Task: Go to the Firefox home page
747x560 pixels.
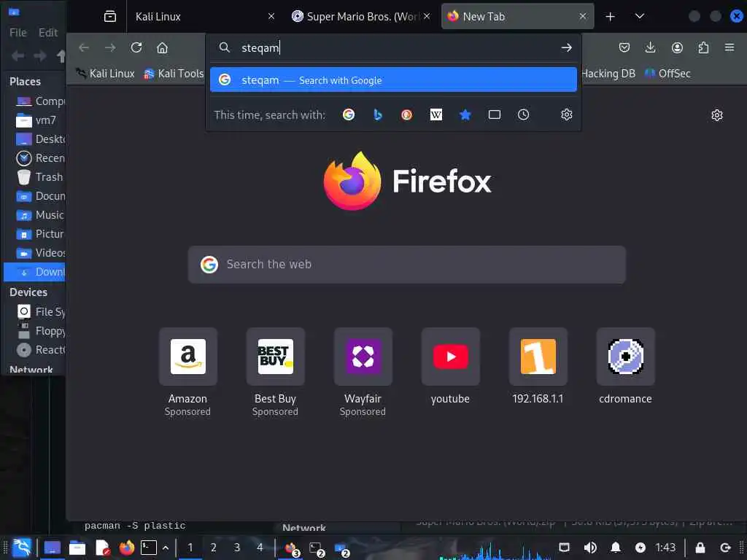Action: coord(163,47)
